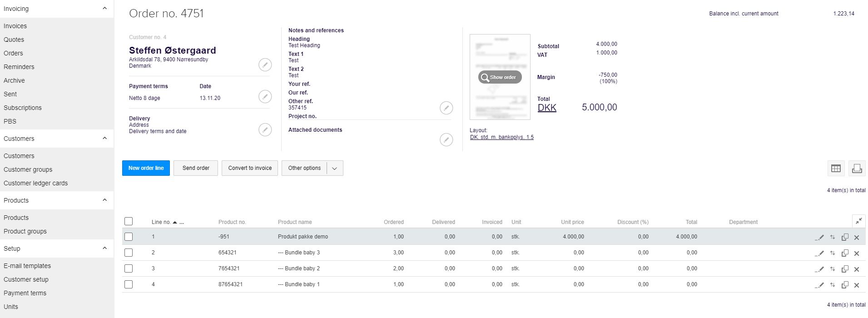Copy order line 2 Bundle baby 3

pos(845,253)
